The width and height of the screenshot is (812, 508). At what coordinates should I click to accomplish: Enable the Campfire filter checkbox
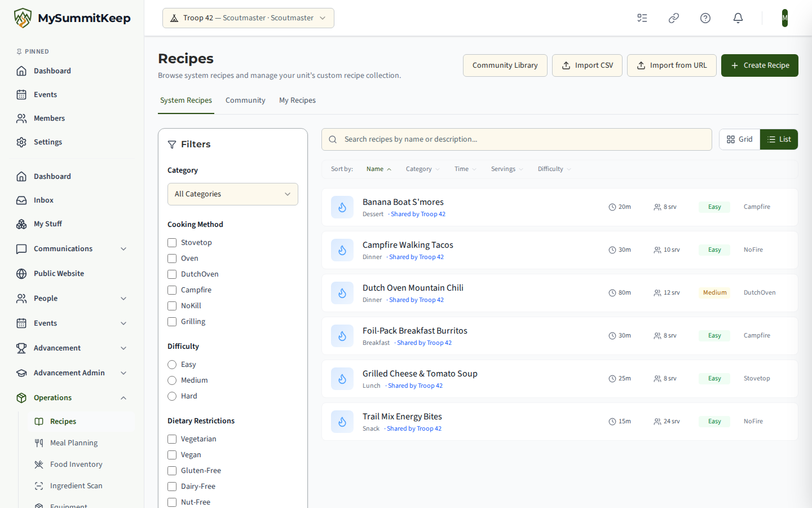pos(172,290)
